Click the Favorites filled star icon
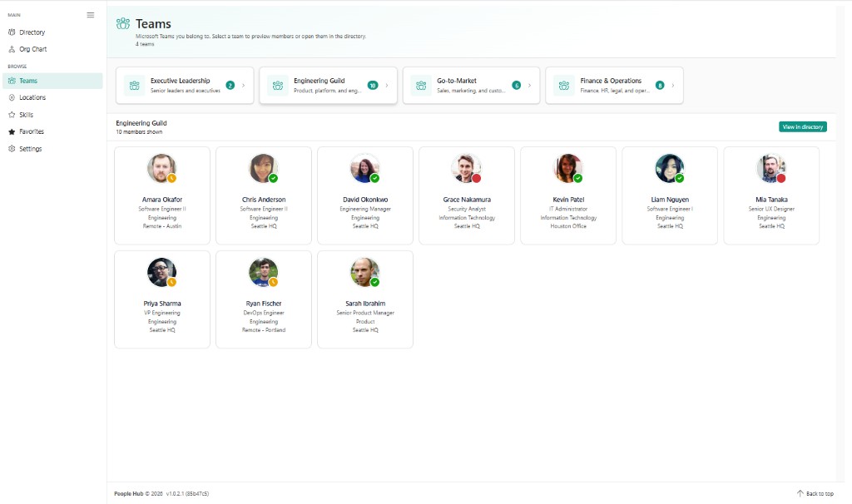This screenshot has height=504, width=852. coord(12,131)
